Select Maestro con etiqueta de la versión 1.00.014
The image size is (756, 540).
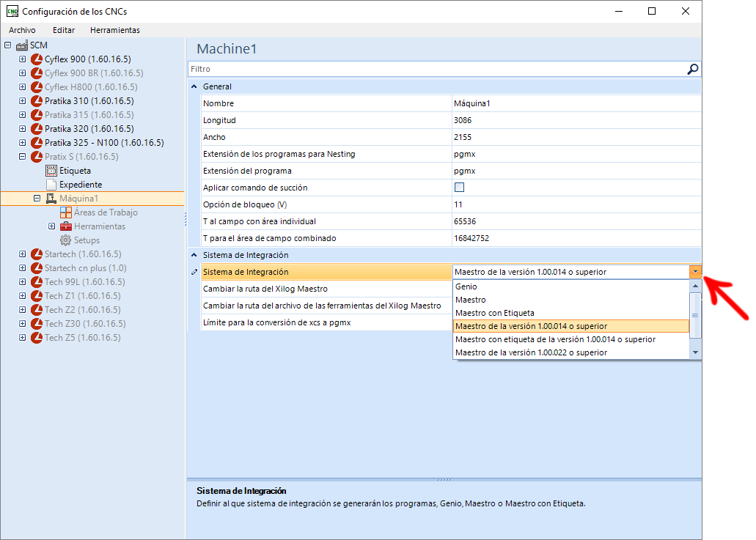pyautogui.click(x=571, y=340)
